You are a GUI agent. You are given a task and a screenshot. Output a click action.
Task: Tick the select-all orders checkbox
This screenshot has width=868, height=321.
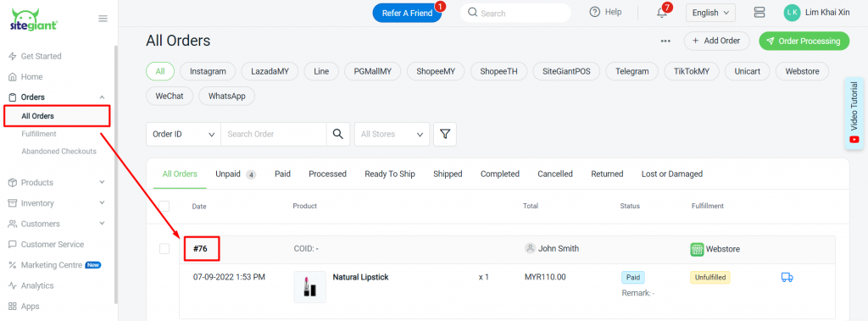pos(164,206)
